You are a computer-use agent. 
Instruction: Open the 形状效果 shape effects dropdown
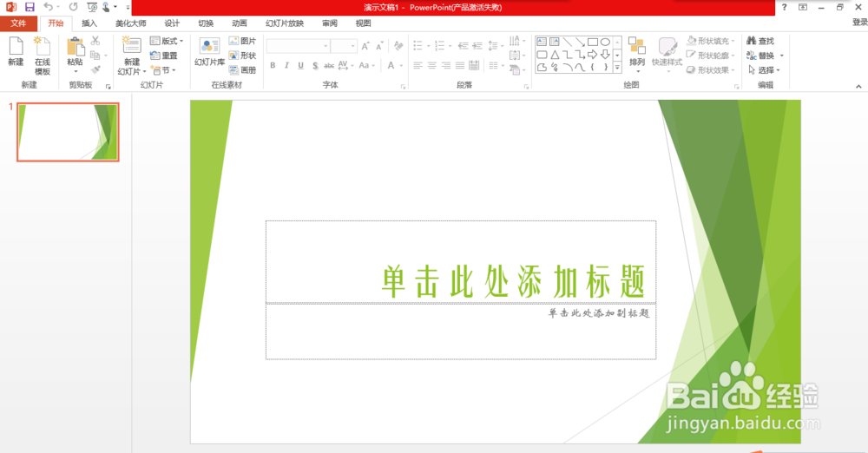coord(711,69)
